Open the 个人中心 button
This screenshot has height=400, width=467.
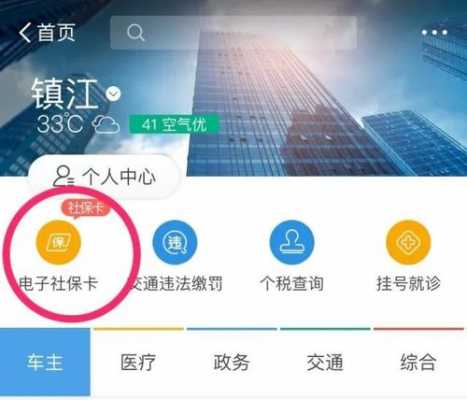104,176
